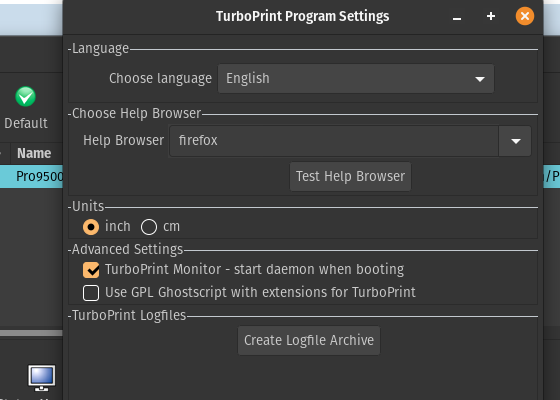Minimize the TurboPrint Program Settings window
Viewport: 560px width, 400px height.
(x=457, y=17)
